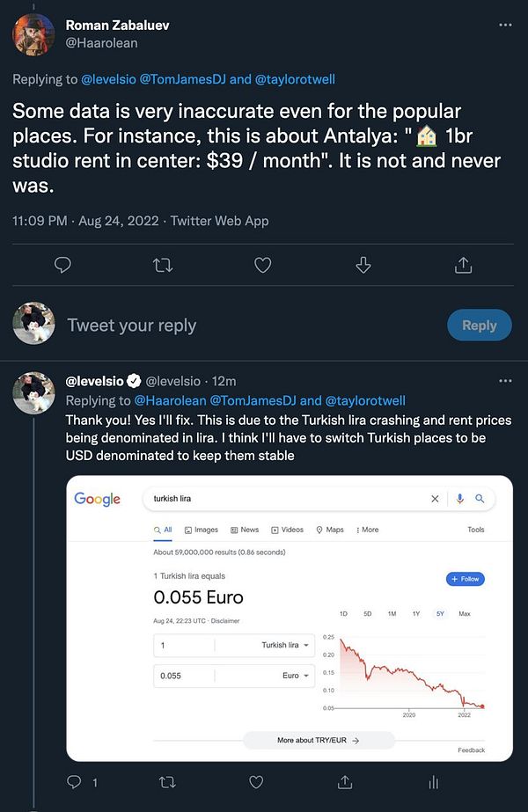Switch to the Images search tab
Screen dimensions: 528x812
pos(202,530)
